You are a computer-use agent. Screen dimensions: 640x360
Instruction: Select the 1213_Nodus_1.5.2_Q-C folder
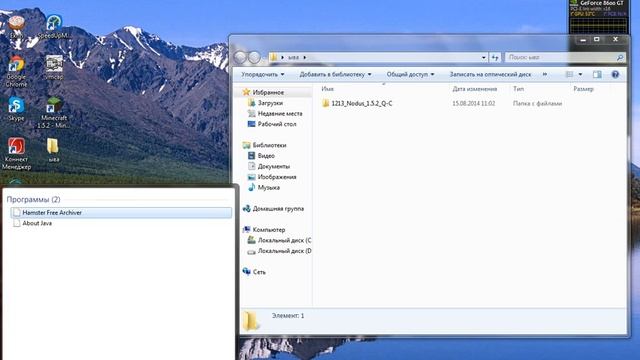pos(357,103)
